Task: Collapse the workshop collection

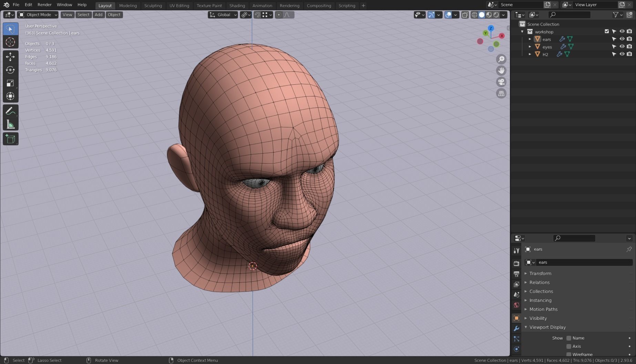Action: (522, 31)
